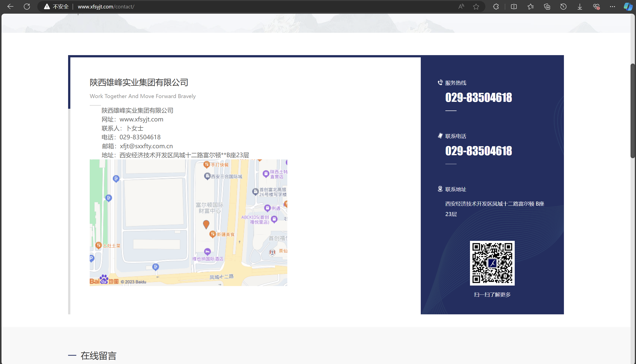Open browsing history icon

[563, 6]
